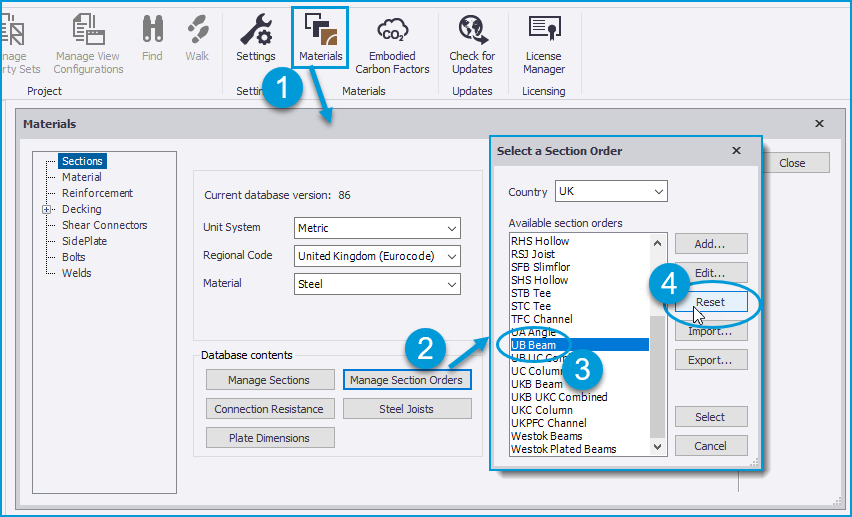Select Welds in the tree
Screen dimensions: 852x517
[77, 273]
